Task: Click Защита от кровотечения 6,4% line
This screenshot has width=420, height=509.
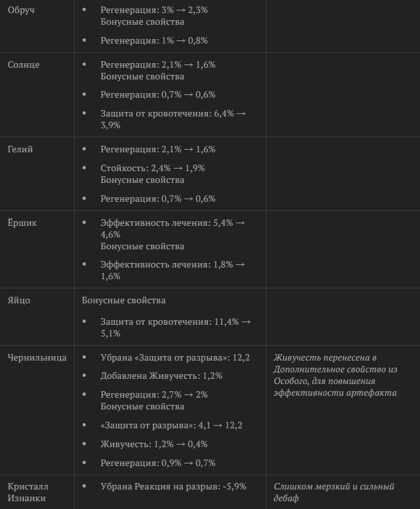Action: coord(173,119)
